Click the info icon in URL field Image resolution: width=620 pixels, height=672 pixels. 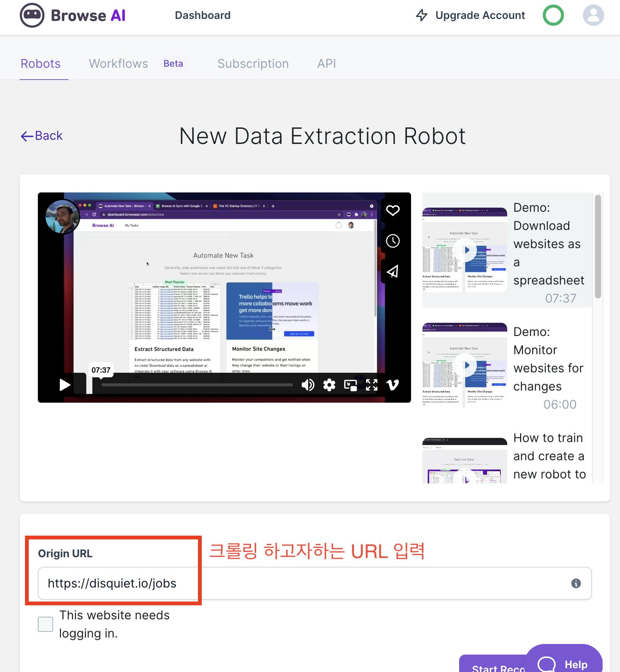576,583
